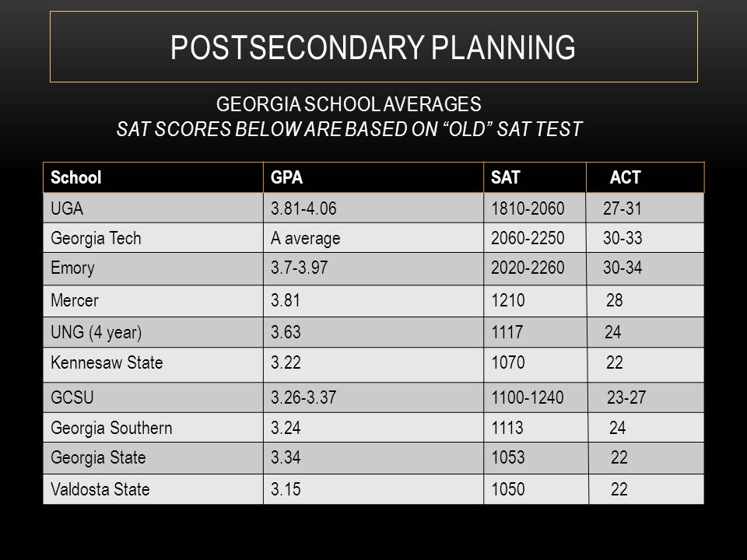Screen dimensions: 747x560
Task: Select Emory's SAT range 2020-2260
Action: [x=535, y=268]
